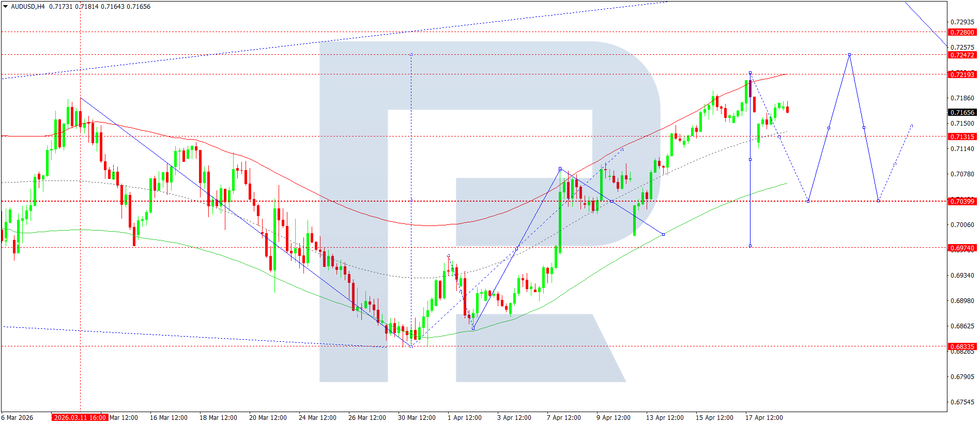Click the 13 Apr 12:00 time axis label
The height and width of the screenshot is (424, 980).
coord(664,417)
